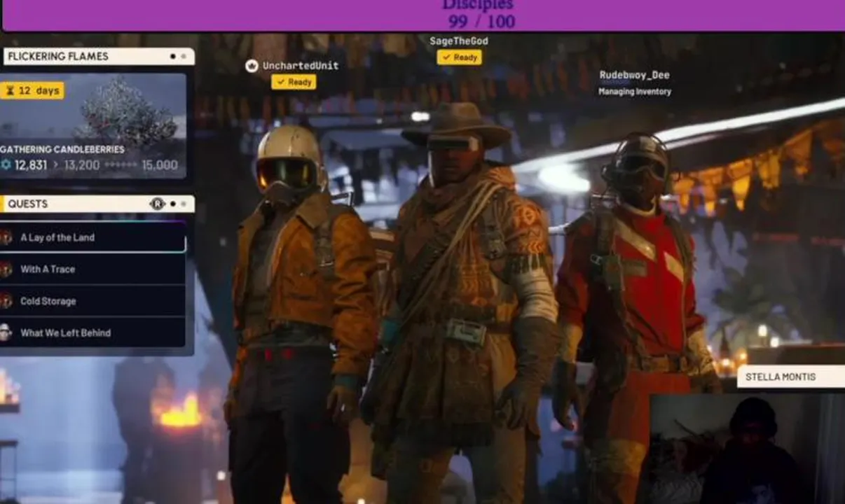The height and width of the screenshot is (504, 845).
Task: Select the Cold Storage quest
Action: (92, 301)
